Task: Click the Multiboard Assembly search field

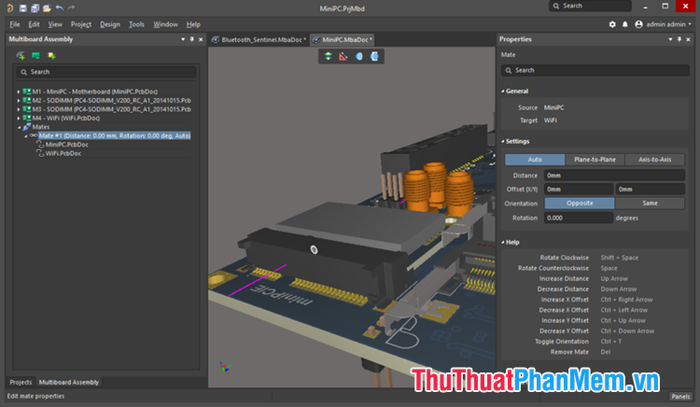Action: pyautogui.click(x=106, y=72)
